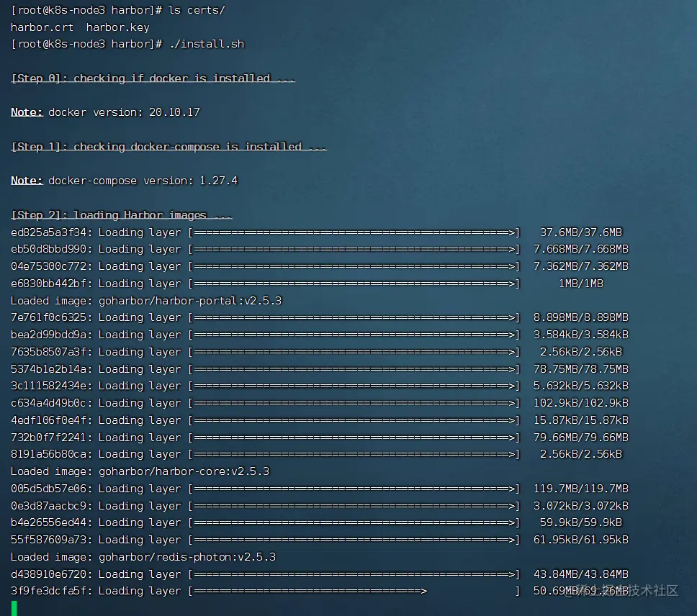Image resolution: width=697 pixels, height=616 pixels.
Task: Click the green terminal cursor block
Action: pos(14,608)
